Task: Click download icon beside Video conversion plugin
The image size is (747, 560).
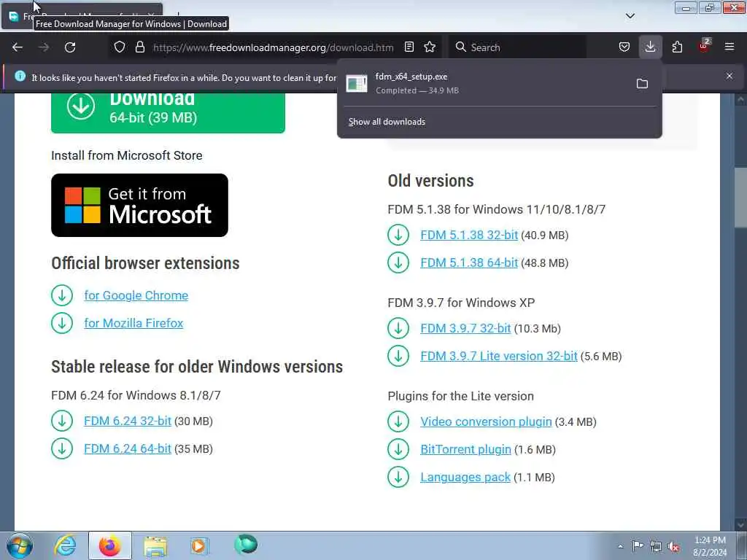Action: [x=398, y=422]
